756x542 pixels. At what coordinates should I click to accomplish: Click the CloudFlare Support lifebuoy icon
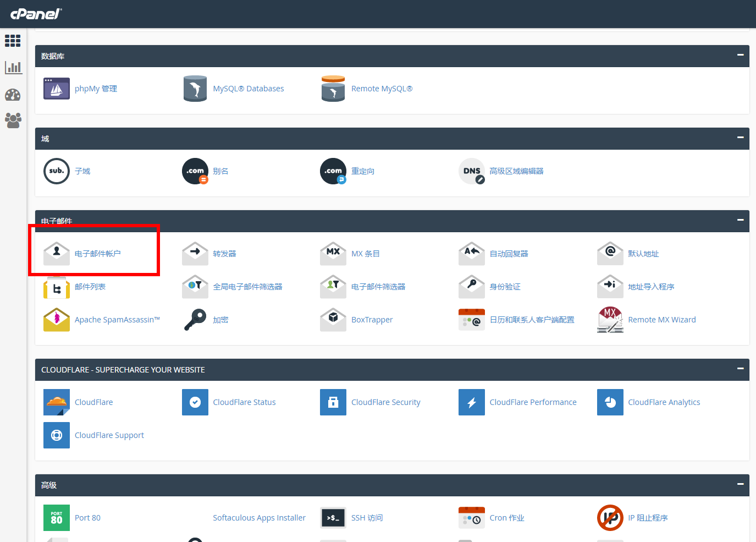[57, 435]
